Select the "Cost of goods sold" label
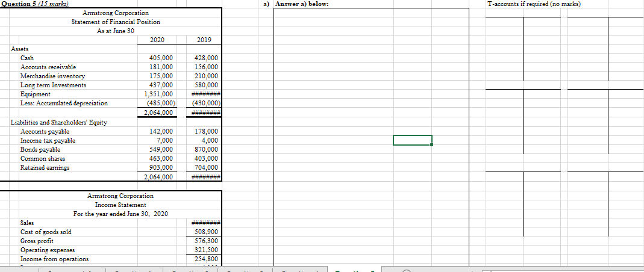Viewport: 644px width, 272px height. (46, 232)
